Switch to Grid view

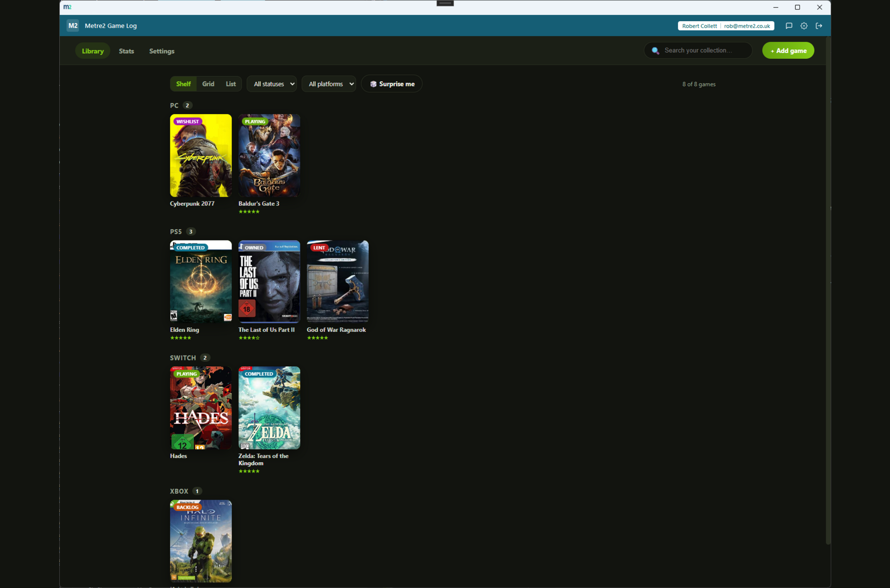click(x=208, y=84)
